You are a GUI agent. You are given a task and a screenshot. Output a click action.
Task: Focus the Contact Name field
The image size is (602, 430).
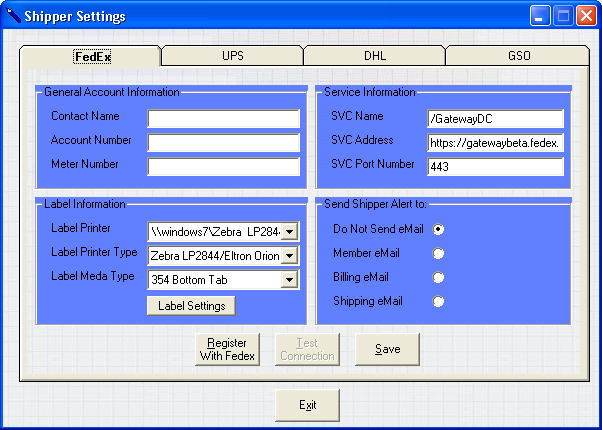(x=223, y=119)
